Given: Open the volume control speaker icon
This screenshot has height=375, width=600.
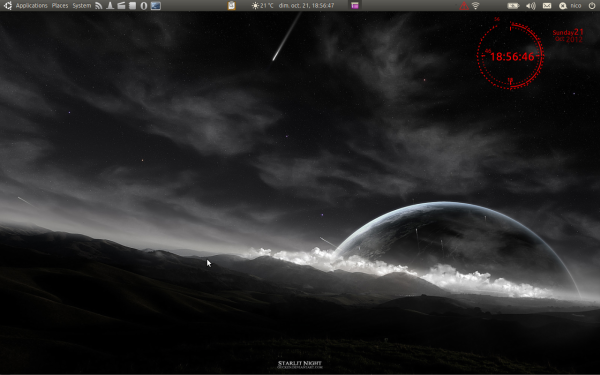Looking at the screenshot, I should [531, 5].
